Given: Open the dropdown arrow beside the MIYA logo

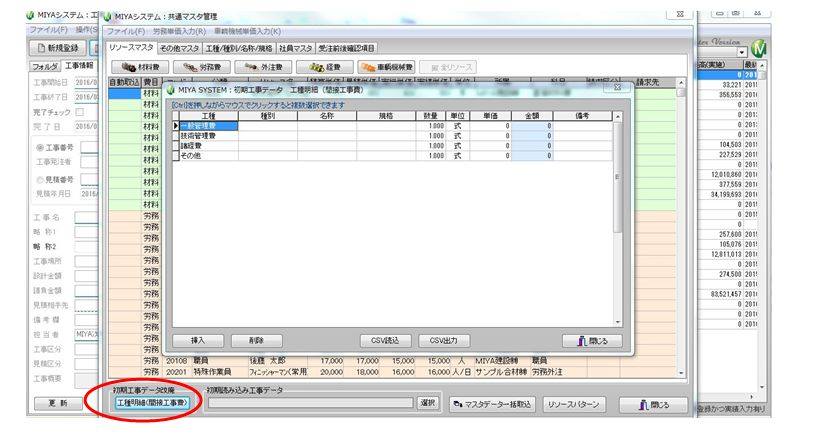Looking at the screenshot, I should click(x=742, y=52).
